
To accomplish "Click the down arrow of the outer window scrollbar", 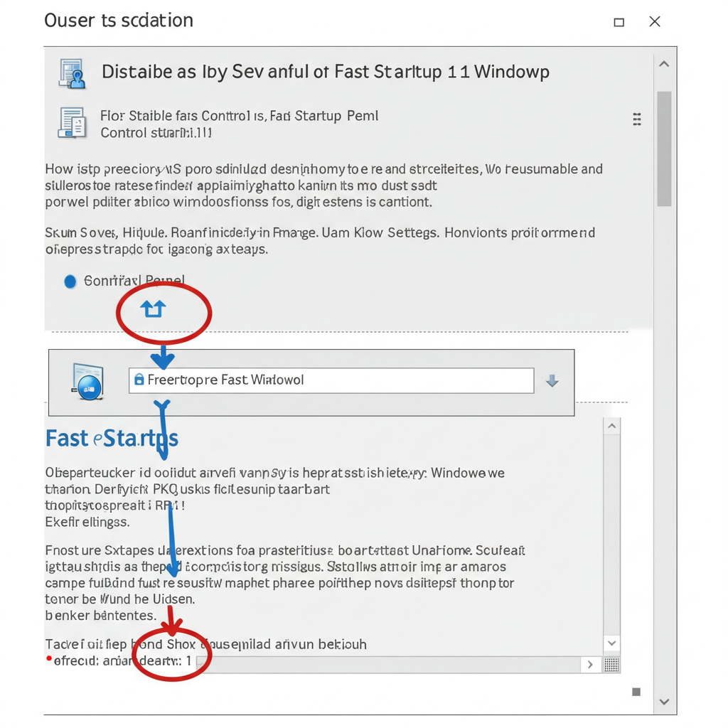I will pos(665,702).
